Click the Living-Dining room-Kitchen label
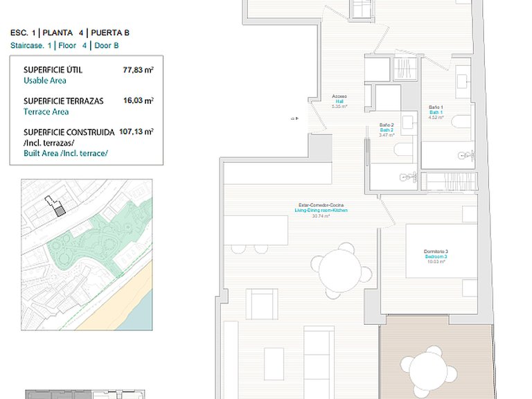The height and width of the screenshot is (399, 532). pos(321,211)
